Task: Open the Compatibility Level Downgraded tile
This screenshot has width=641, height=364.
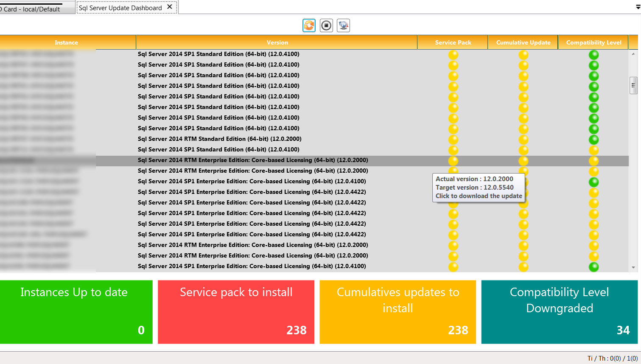Action: coord(560,312)
